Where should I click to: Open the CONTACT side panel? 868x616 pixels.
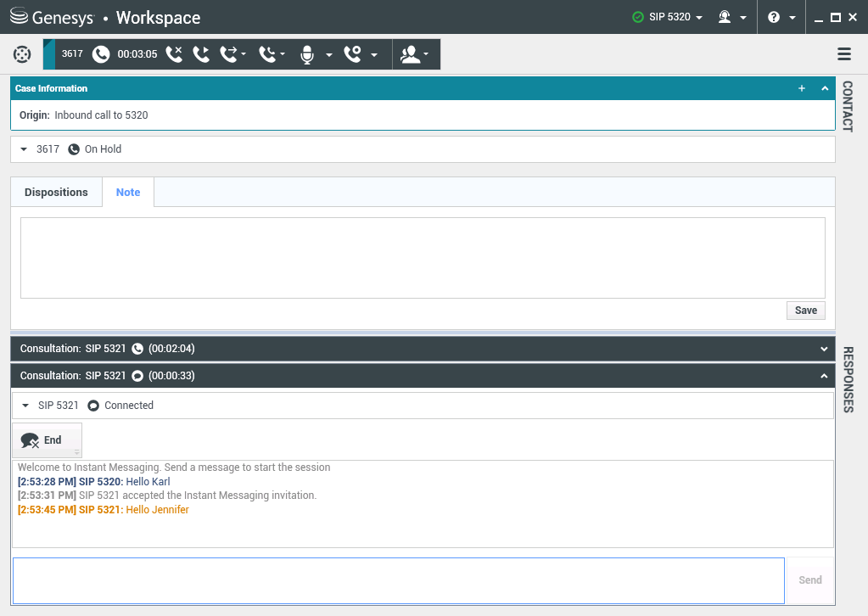[x=848, y=107]
